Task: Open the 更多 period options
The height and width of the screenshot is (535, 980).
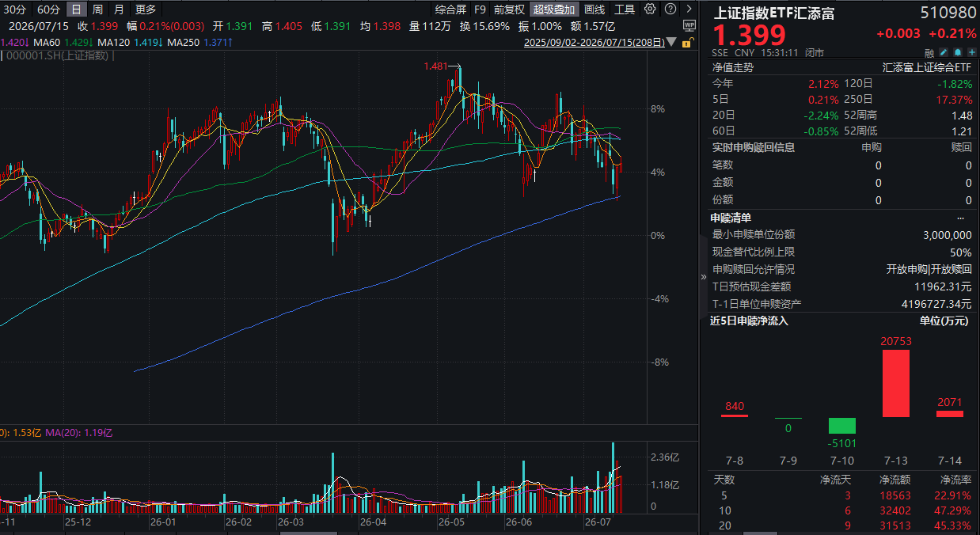Action: click(146, 9)
